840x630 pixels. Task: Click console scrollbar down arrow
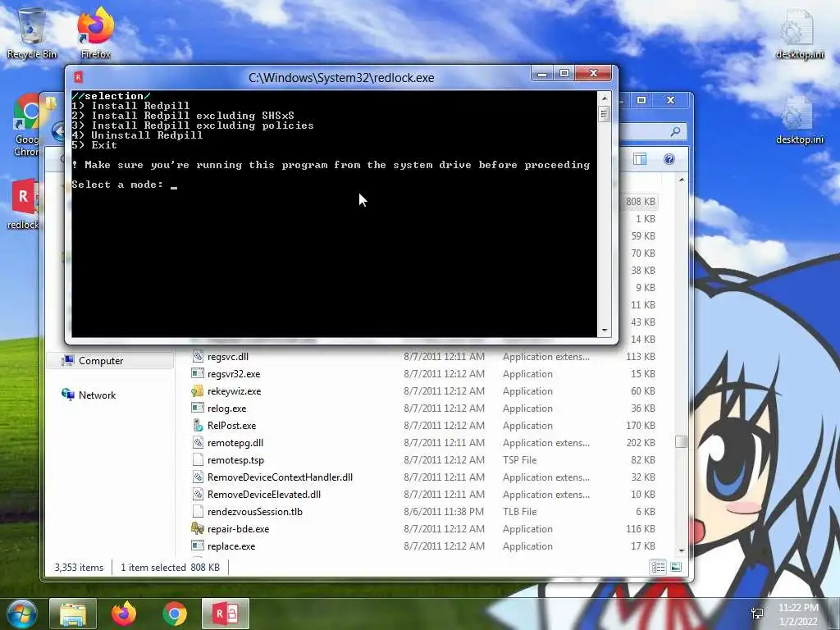point(605,331)
